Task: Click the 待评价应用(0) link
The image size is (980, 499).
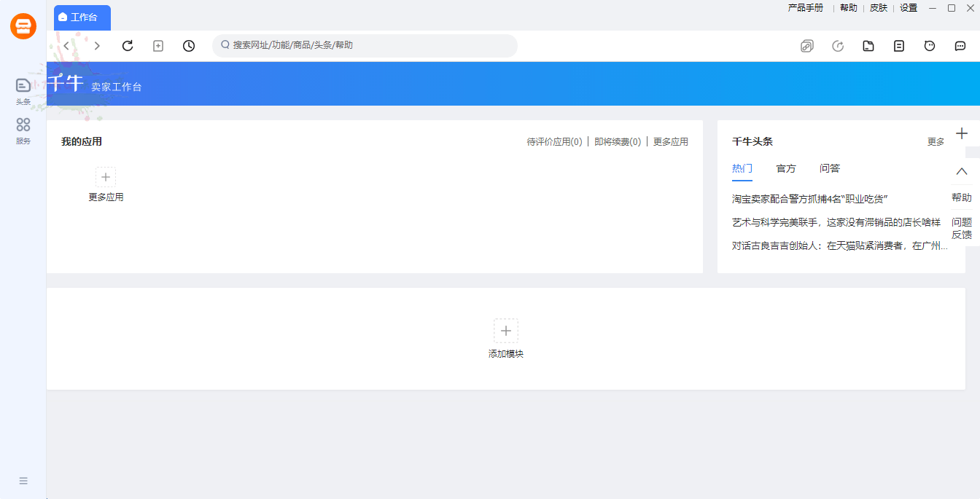Action: click(x=554, y=141)
